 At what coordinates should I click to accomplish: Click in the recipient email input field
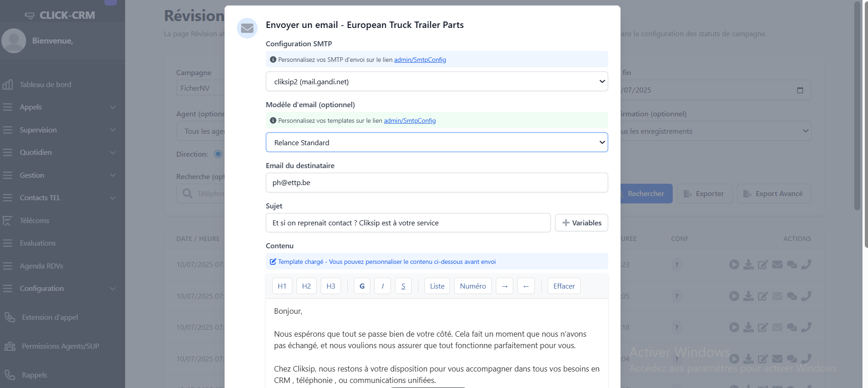pos(436,182)
